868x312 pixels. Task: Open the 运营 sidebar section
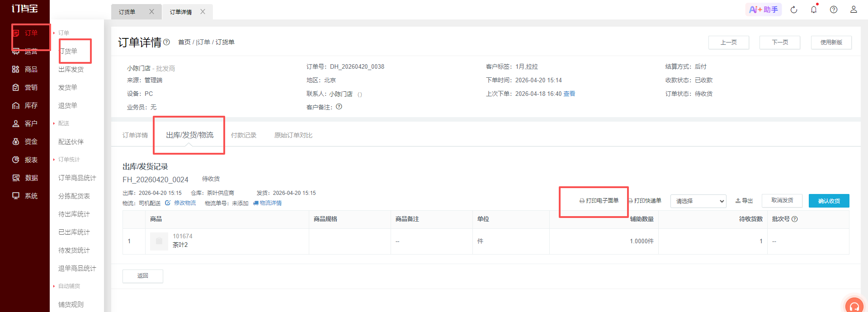pos(25,51)
